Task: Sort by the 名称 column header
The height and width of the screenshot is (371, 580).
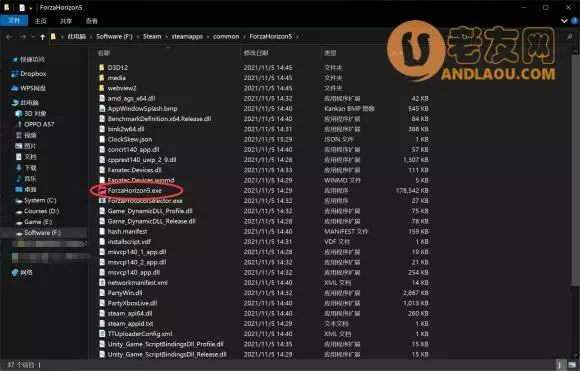Action: (x=104, y=53)
